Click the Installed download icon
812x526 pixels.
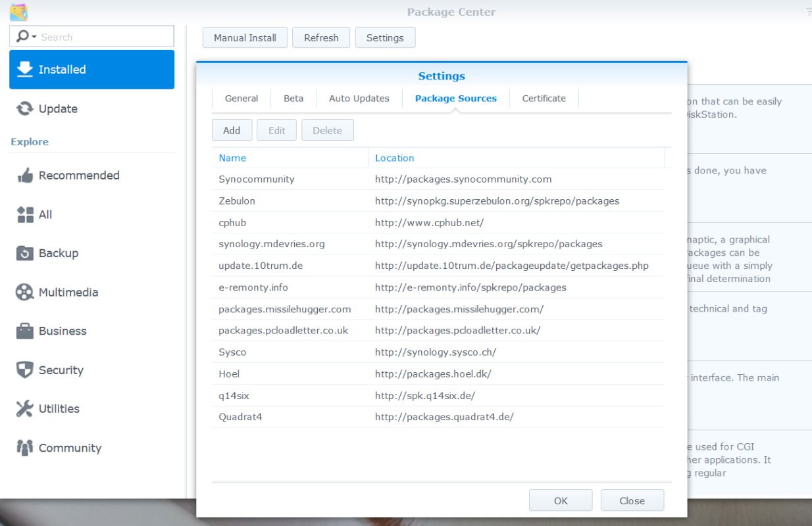[x=24, y=69]
